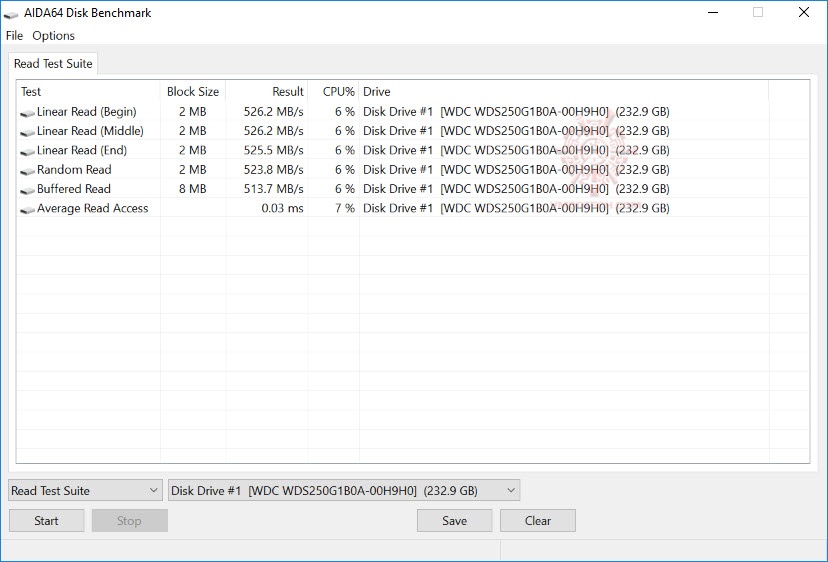This screenshot has height=562, width=828.
Task: Close the AIDA64 Disk Benchmark window
Action: pos(804,12)
